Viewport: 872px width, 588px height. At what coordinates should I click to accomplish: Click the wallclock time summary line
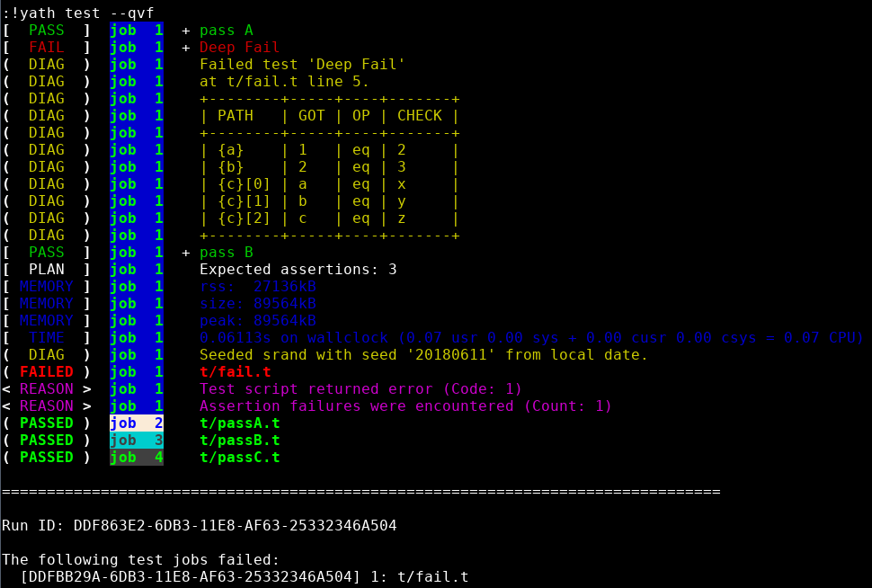click(x=530, y=337)
